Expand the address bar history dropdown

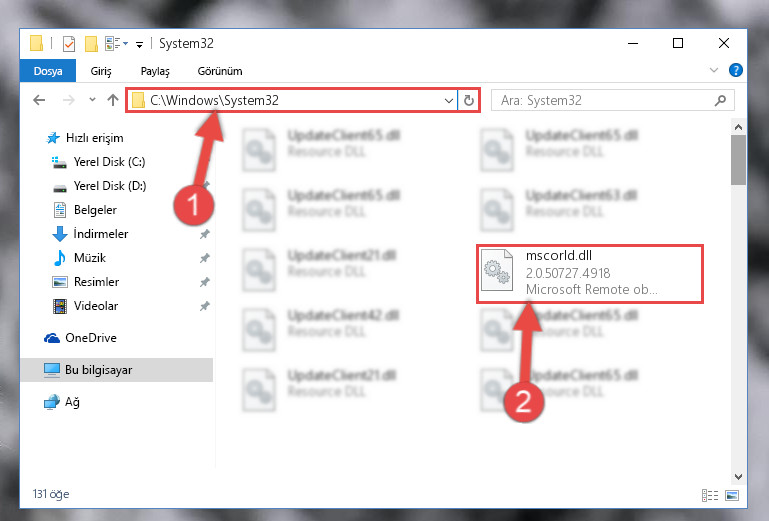[448, 101]
